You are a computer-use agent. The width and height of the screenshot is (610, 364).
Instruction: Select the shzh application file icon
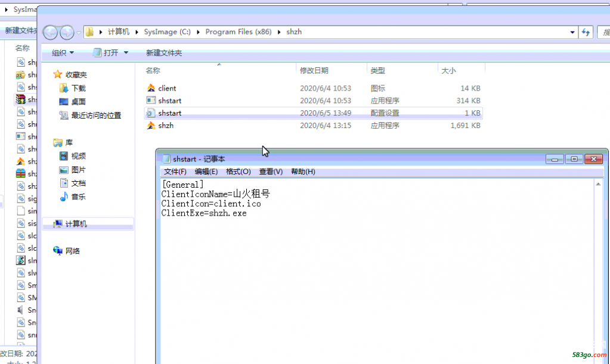151,126
